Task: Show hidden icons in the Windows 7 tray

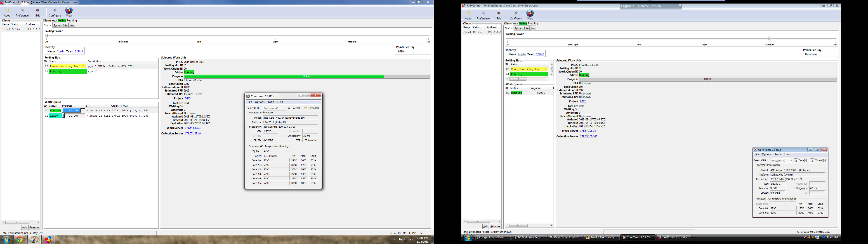Action: (395, 240)
